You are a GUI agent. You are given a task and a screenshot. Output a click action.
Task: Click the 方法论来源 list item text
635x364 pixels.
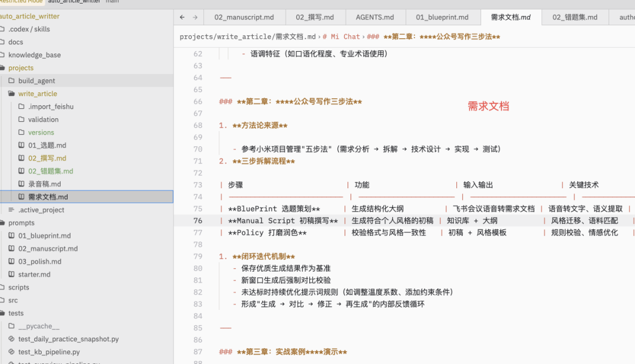[260, 125]
